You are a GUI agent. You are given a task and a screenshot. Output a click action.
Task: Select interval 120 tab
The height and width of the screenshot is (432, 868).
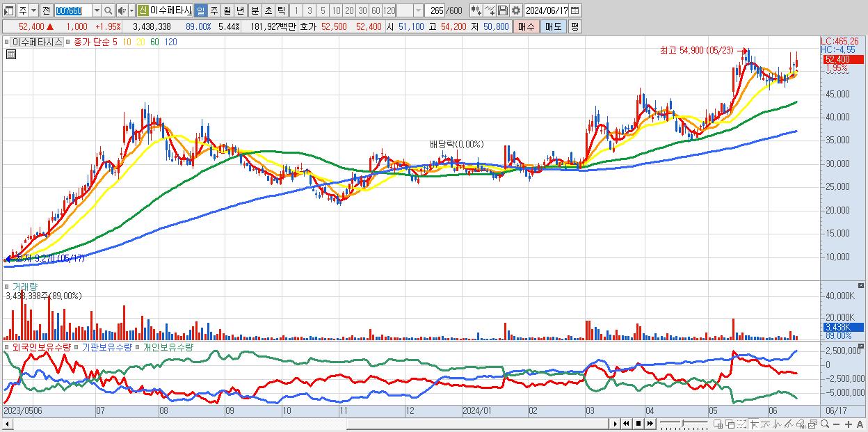[389, 10]
